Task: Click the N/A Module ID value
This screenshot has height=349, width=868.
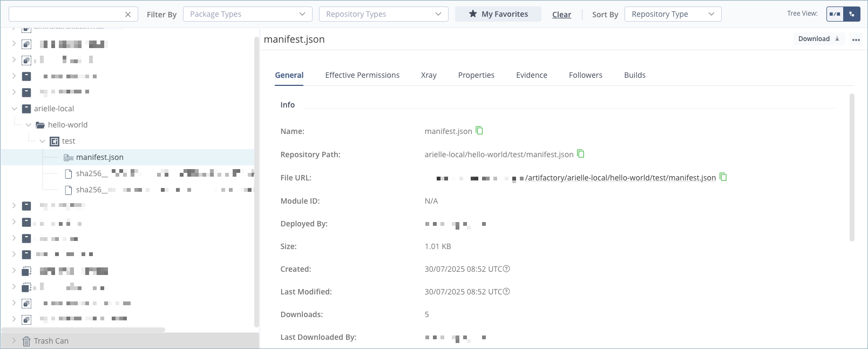Action: pos(431,201)
